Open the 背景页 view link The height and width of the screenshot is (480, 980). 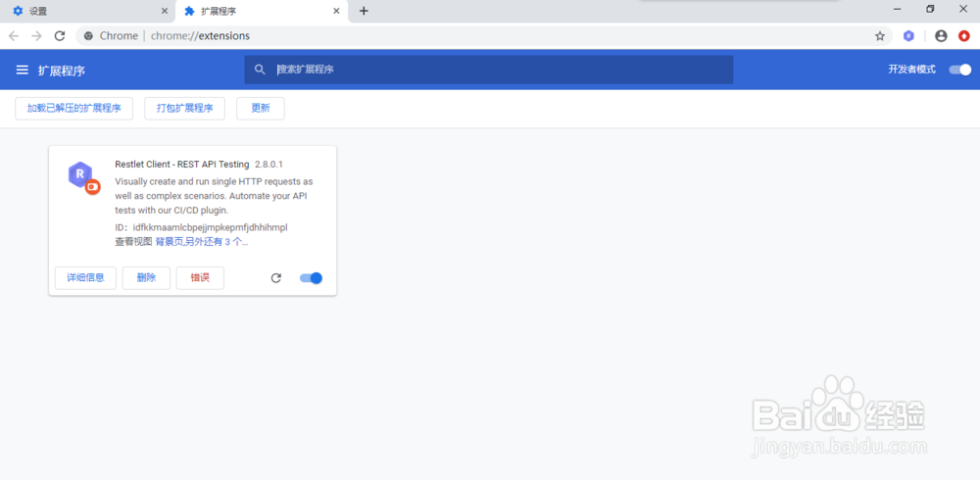[170, 242]
